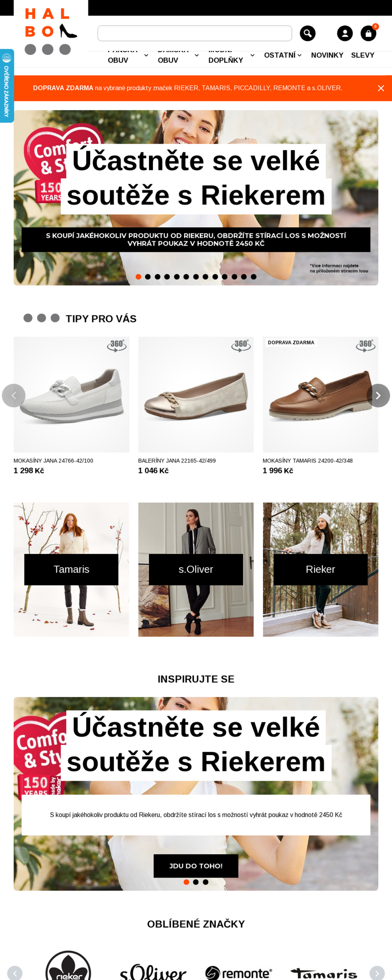Open the shopping cart icon
Image resolution: width=392 pixels, height=980 pixels.
pos(368,33)
